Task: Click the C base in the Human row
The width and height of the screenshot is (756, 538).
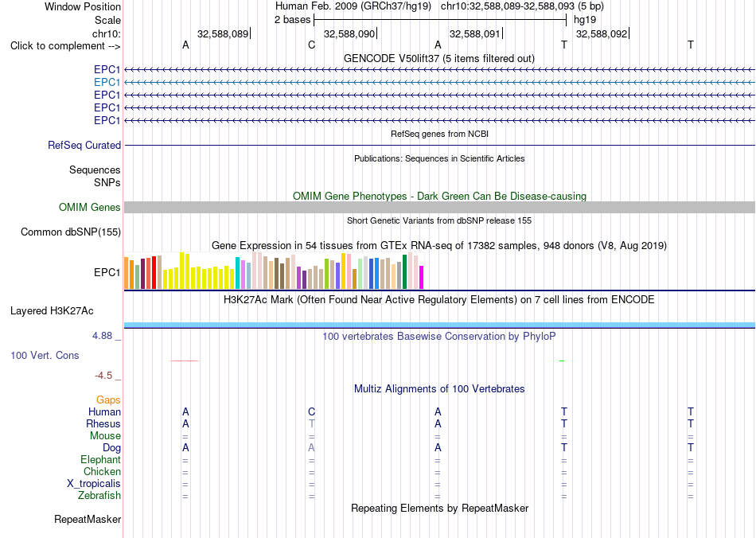Action: point(311,411)
